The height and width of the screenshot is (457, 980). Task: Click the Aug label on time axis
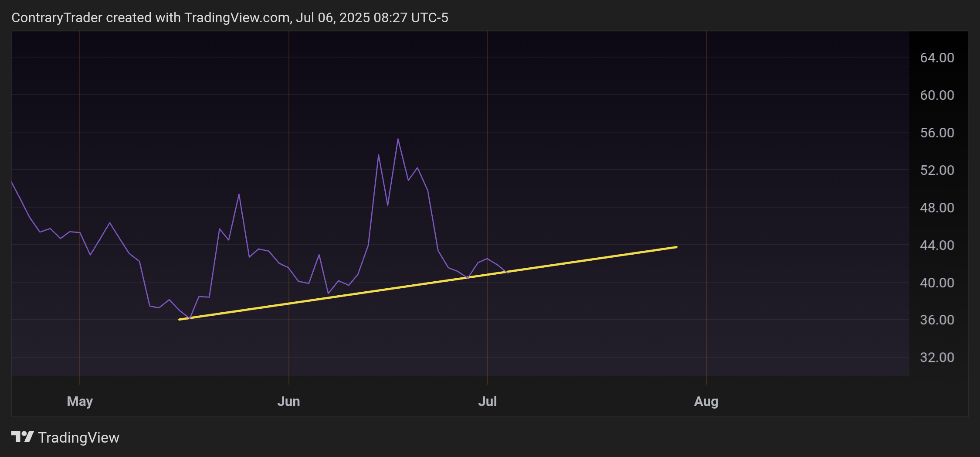(706, 401)
